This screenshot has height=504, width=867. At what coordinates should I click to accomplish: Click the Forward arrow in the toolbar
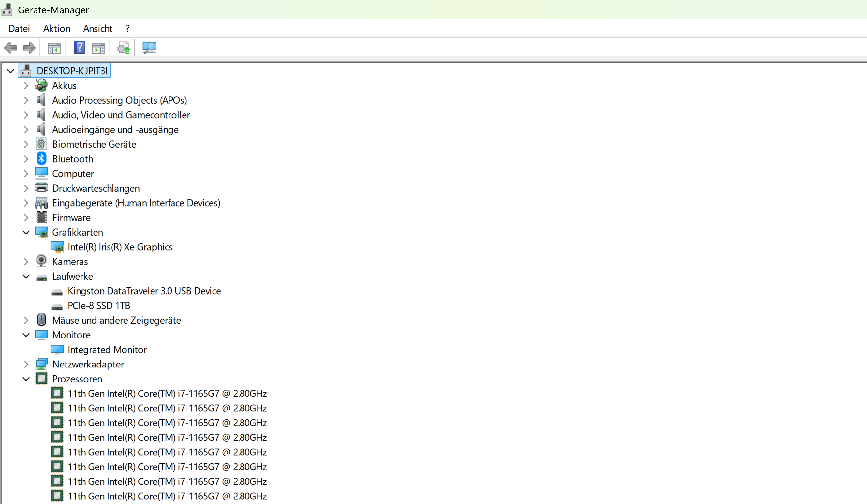pos(29,48)
